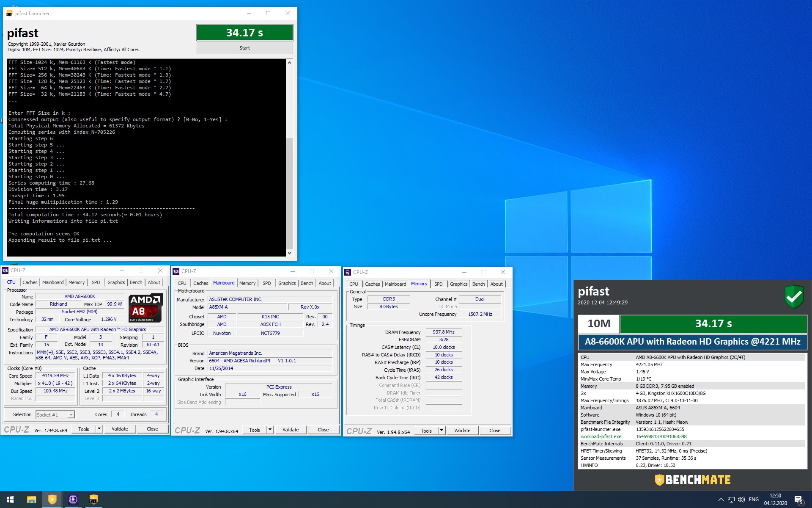Click the 10M digits box in BenchMate
The width and height of the screenshot is (812, 508).
coord(598,324)
